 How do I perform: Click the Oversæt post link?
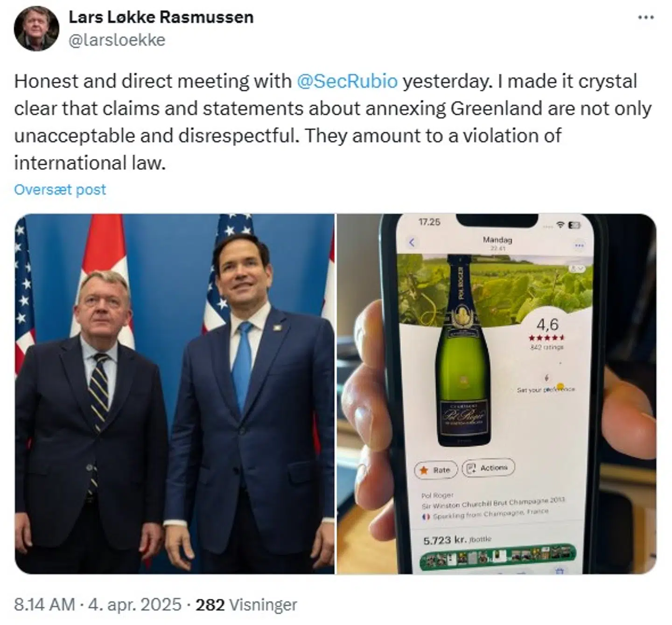click(x=60, y=189)
